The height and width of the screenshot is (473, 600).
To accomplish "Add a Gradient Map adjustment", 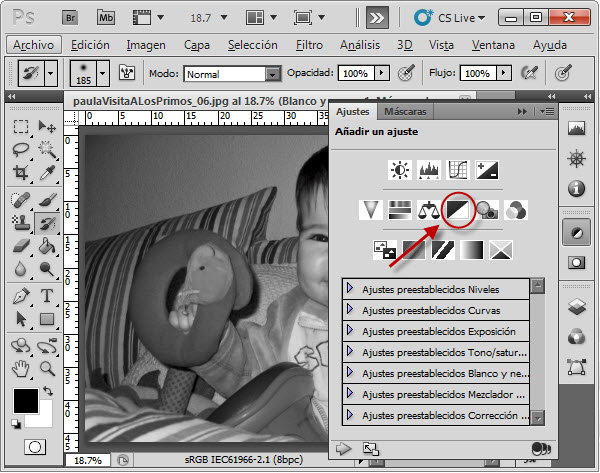I will tap(472, 250).
